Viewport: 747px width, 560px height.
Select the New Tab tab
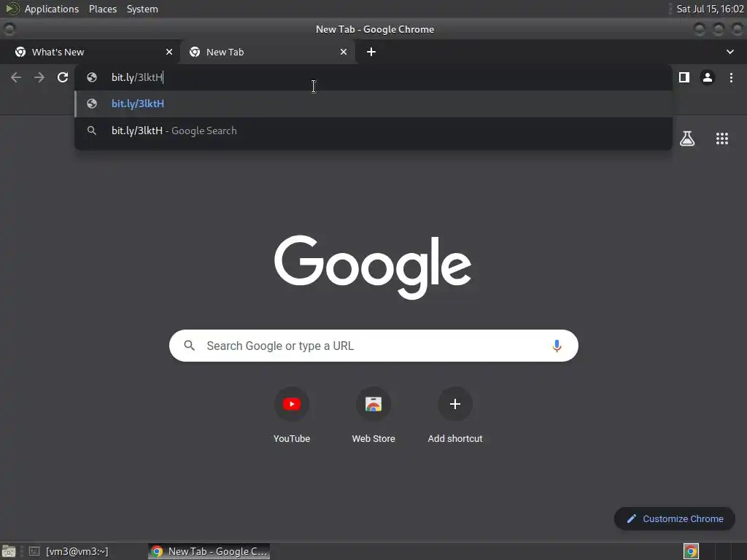(267, 52)
